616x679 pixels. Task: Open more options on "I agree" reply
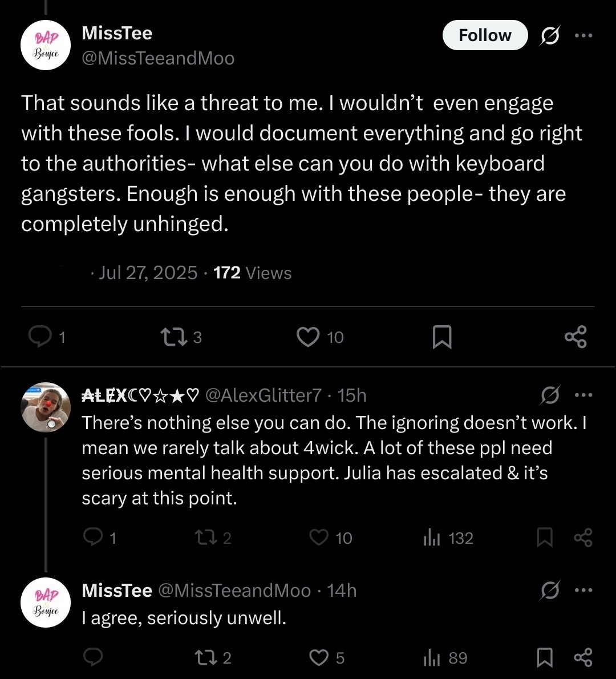tap(583, 590)
